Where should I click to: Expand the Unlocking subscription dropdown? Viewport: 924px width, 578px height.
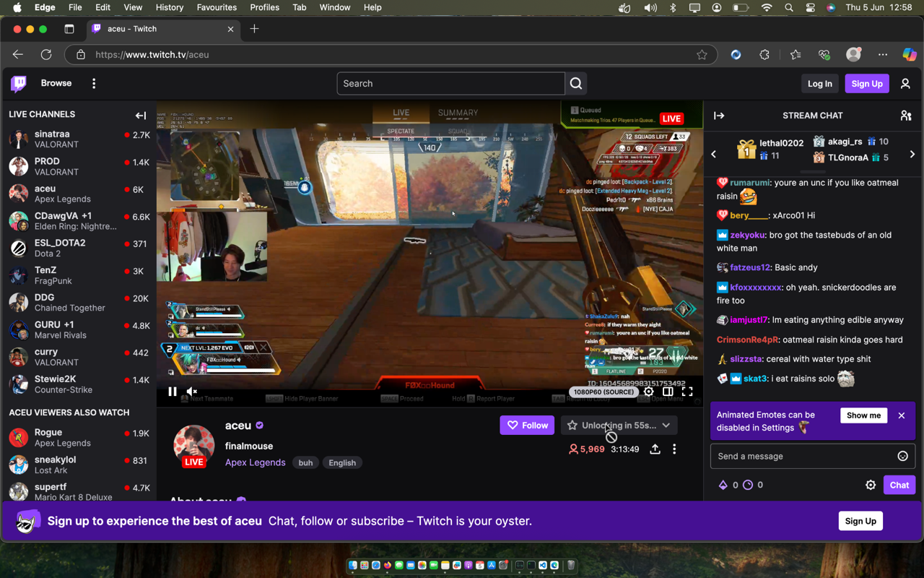(x=619, y=426)
